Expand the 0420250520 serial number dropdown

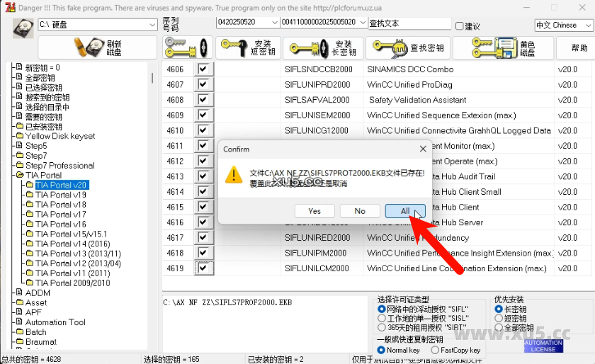(x=274, y=23)
